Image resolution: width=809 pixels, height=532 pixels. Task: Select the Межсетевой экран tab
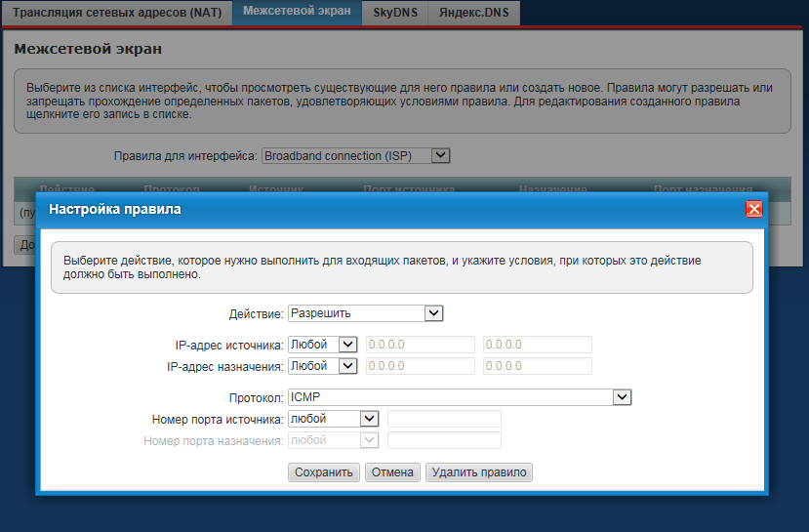coord(297,12)
